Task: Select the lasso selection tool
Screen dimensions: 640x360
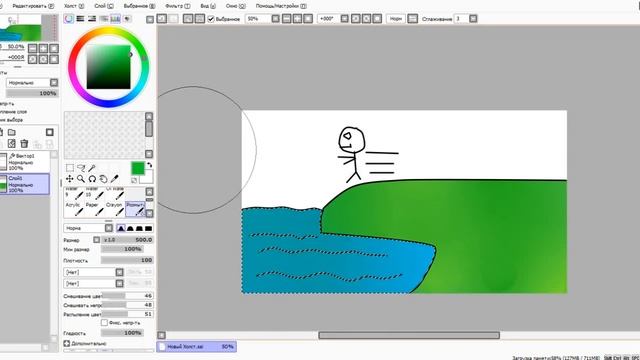Action: (x=81, y=168)
